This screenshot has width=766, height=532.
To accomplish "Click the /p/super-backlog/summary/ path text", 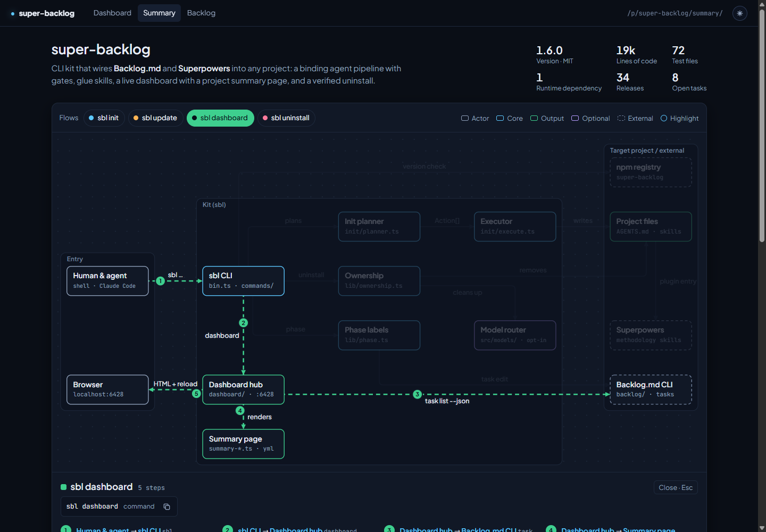I will pos(675,13).
